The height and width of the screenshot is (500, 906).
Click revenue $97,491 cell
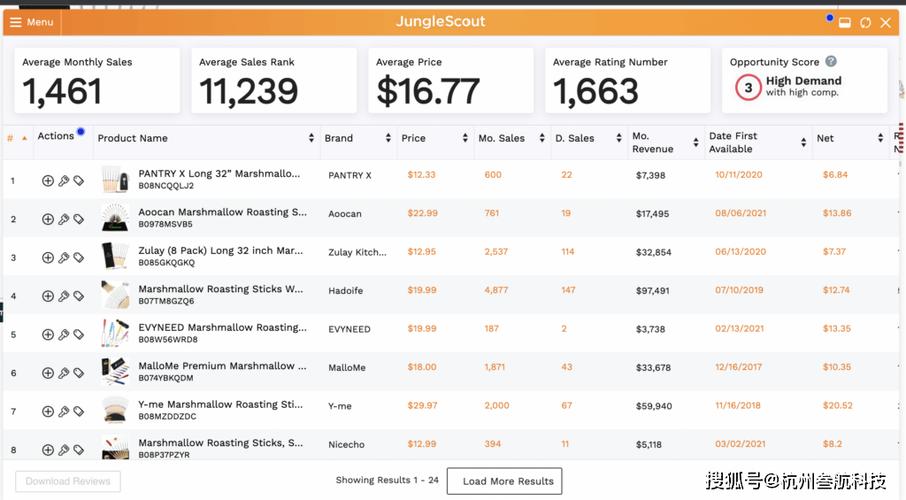coord(653,291)
